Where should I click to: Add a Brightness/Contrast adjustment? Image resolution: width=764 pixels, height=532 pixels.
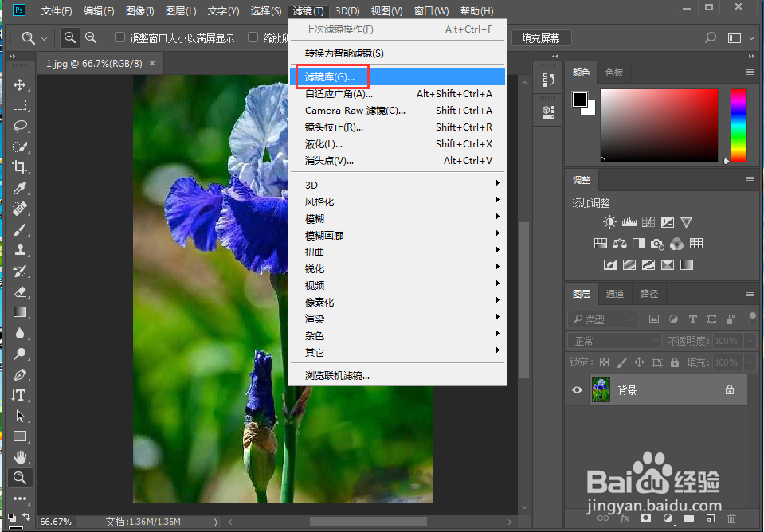pos(609,221)
